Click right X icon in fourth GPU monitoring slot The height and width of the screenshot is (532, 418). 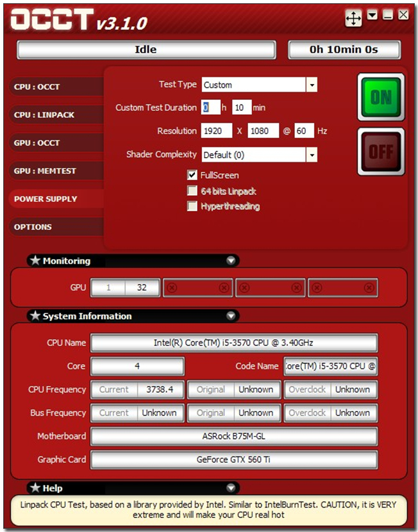pos(369,288)
